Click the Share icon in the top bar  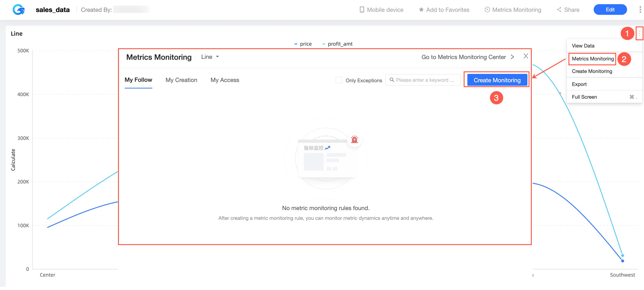(x=559, y=9)
